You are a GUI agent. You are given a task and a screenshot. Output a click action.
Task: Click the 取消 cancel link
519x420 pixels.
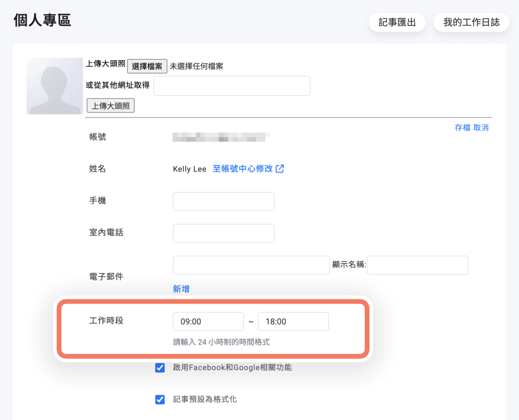(x=480, y=127)
